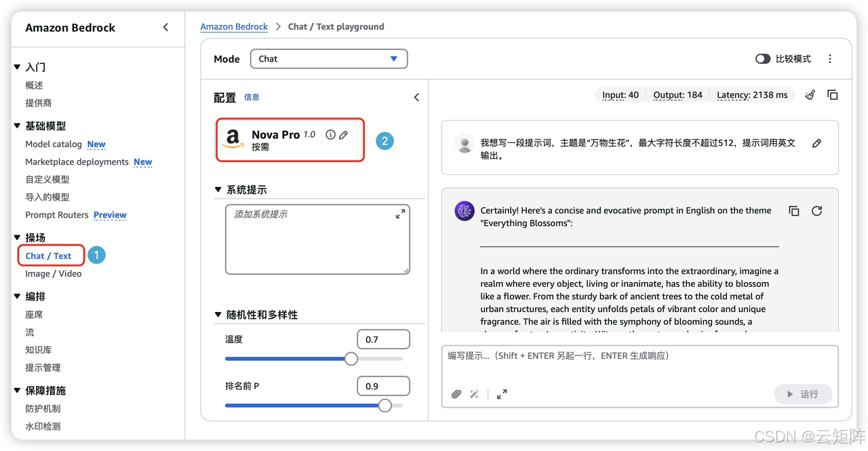868x451 pixels.
Task: Open the Mode Chat dropdown
Action: [x=329, y=59]
